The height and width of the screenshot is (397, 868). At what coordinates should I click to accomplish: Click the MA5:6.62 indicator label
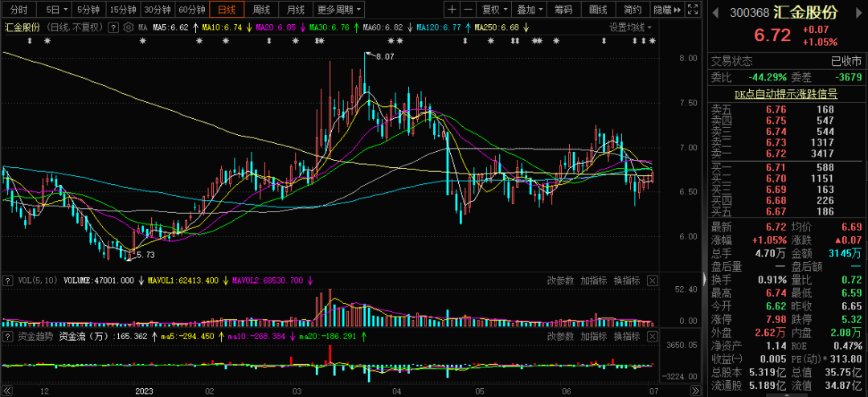[170, 27]
